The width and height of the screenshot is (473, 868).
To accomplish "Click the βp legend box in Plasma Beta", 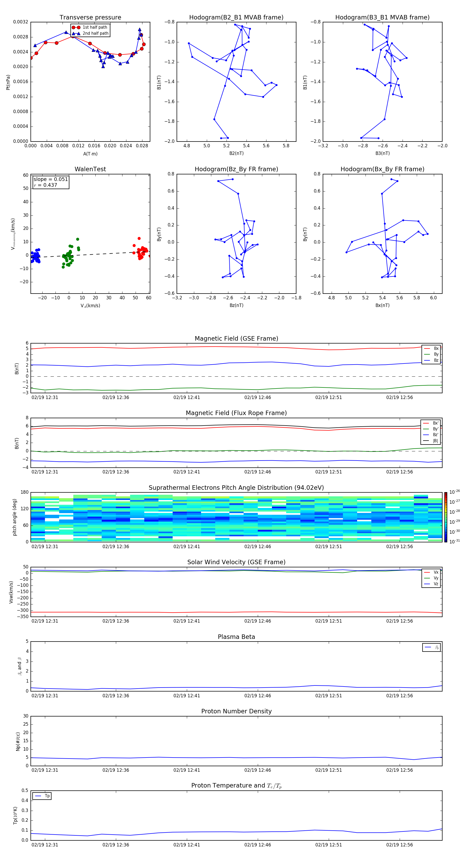I will [431, 647].
